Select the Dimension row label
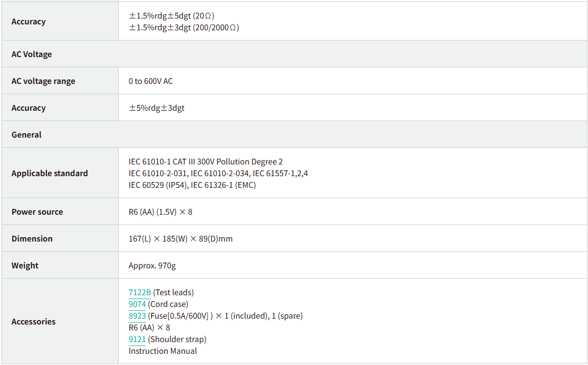The width and height of the screenshot is (588, 365). pyautogui.click(x=32, y=239)
